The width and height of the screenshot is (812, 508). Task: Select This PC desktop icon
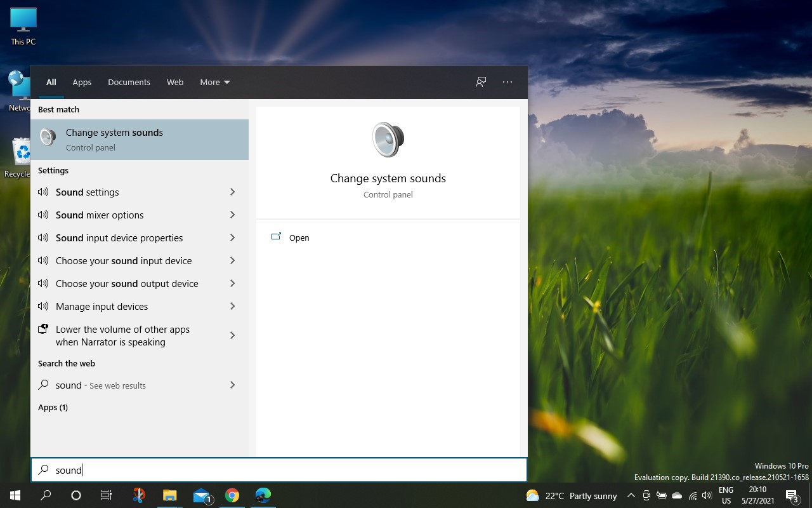click(x=23, y=27)
